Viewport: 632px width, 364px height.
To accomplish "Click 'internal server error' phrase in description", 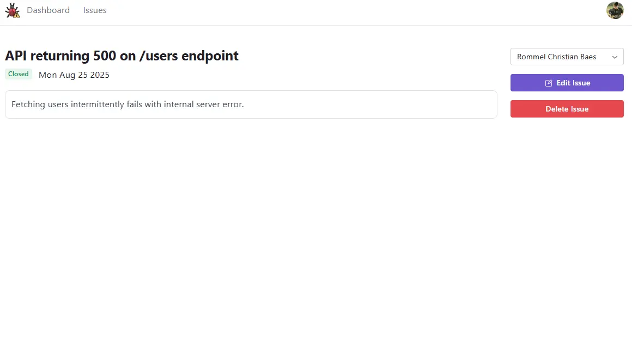I will tap(204, 104).
